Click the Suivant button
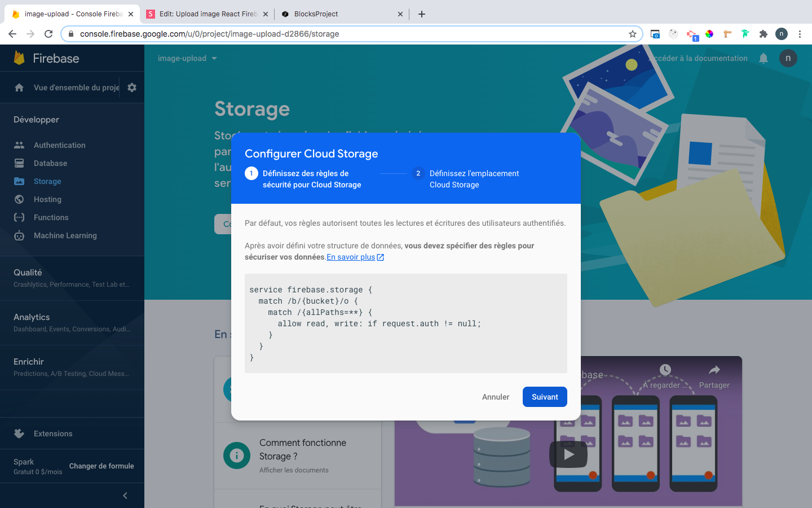 pos(545,397)
